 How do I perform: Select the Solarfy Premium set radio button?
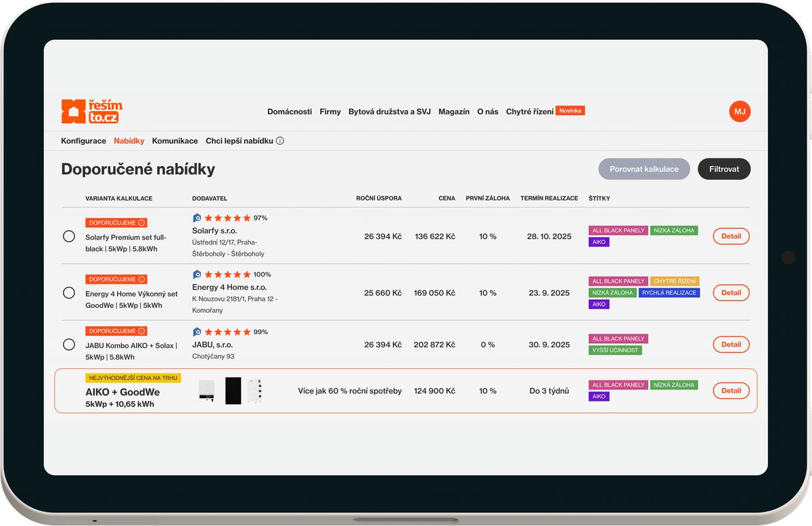69,236
